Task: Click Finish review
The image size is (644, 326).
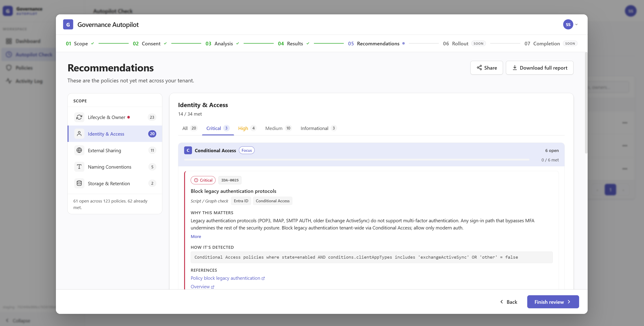Action: coord(553,302)
